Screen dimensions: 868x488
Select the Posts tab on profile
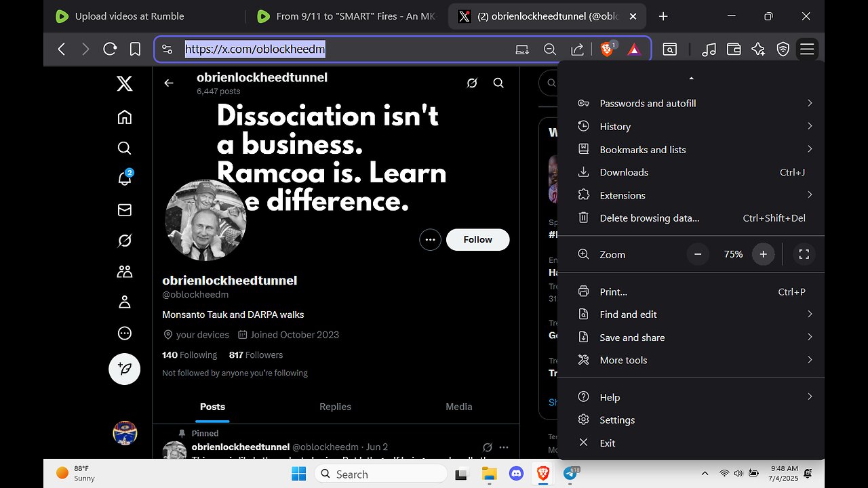point(212,407)
